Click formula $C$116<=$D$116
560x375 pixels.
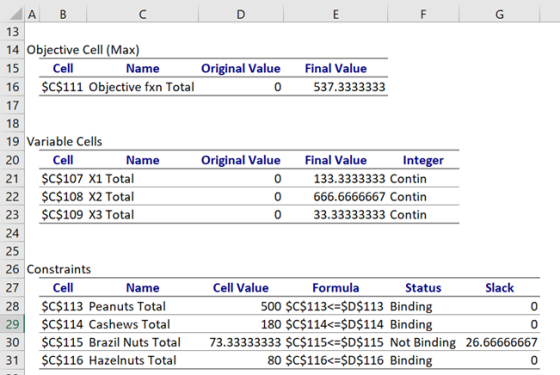(x=335, y=360)
